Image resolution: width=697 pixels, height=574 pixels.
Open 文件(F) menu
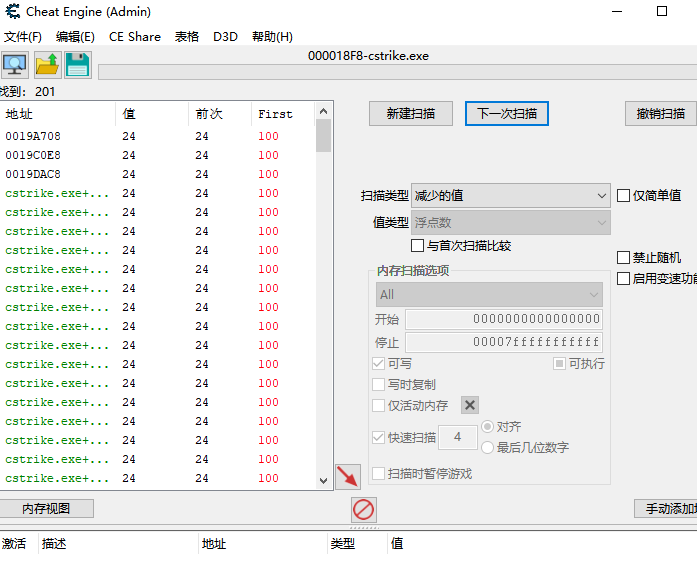tap(23, 36)
